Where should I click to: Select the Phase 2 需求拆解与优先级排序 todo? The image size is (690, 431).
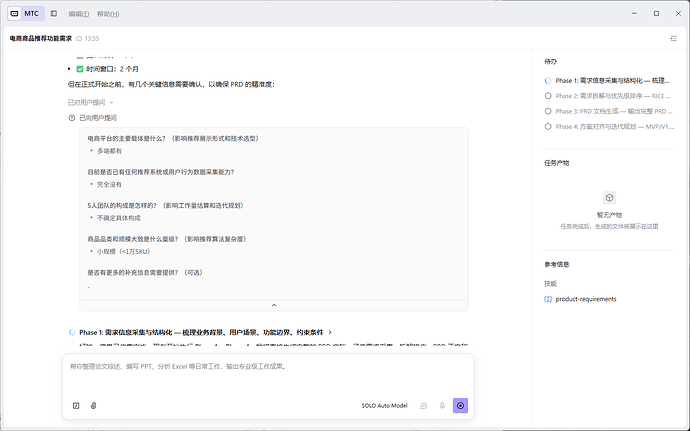tap(609, 96)
